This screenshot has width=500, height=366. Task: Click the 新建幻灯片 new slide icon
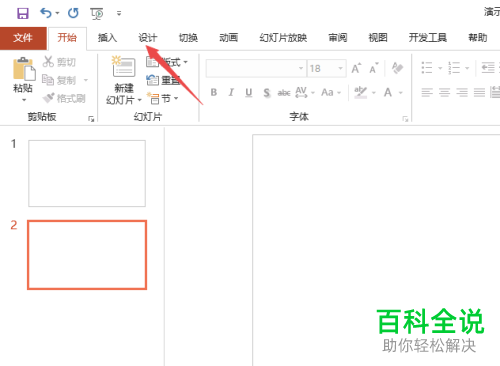click(x=124, y=67)
